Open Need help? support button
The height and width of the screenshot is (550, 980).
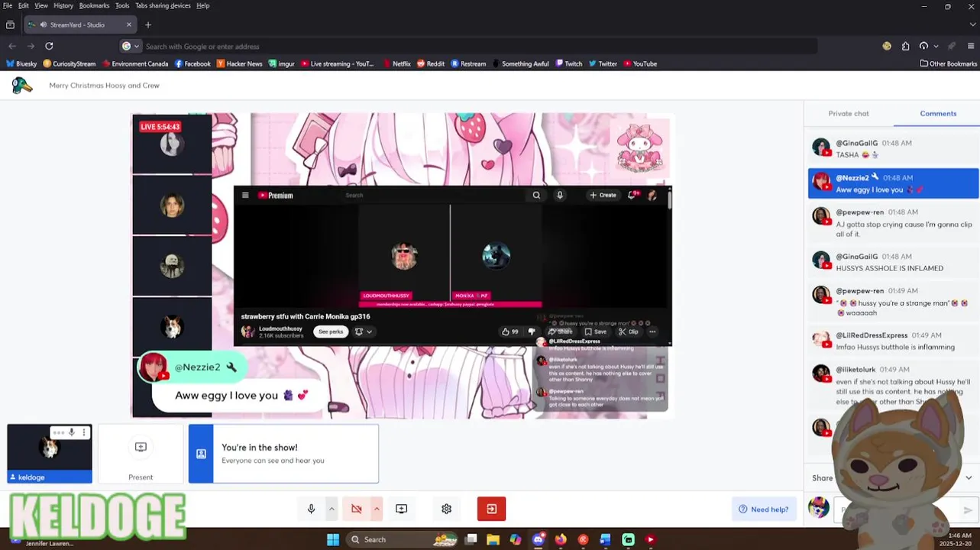(764, 510)
